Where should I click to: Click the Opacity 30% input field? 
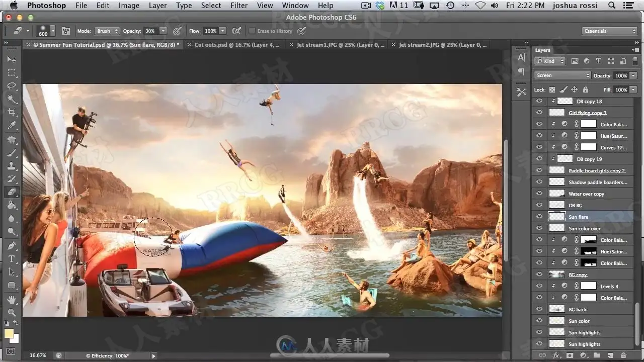(x=150, y=31)
